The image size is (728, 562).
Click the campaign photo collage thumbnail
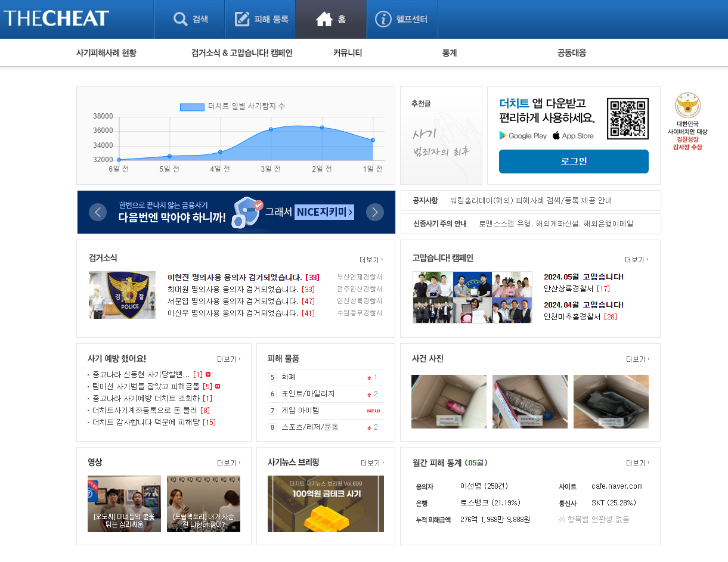point(472,297)
